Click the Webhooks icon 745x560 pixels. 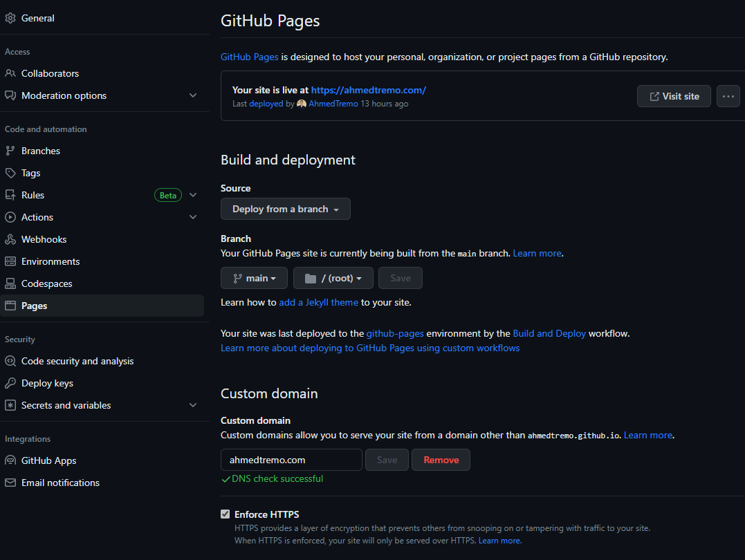pyautogui.click(x=10, y=239)
